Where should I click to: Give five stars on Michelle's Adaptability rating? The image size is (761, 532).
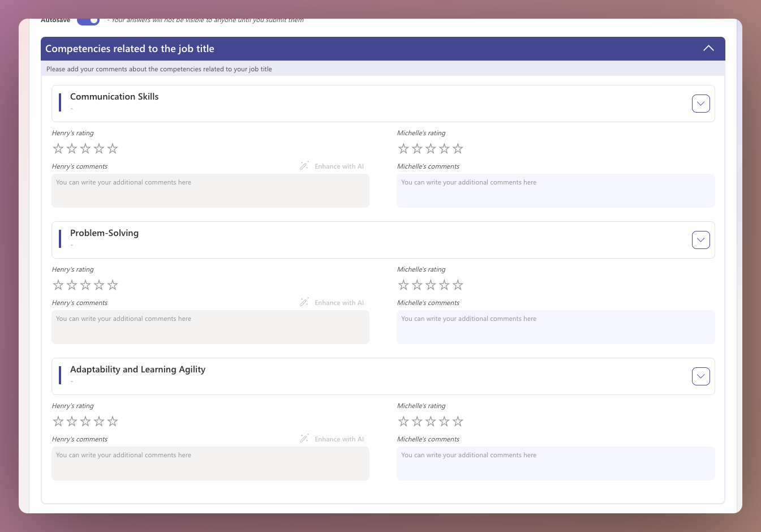click(x=458, y=421)
